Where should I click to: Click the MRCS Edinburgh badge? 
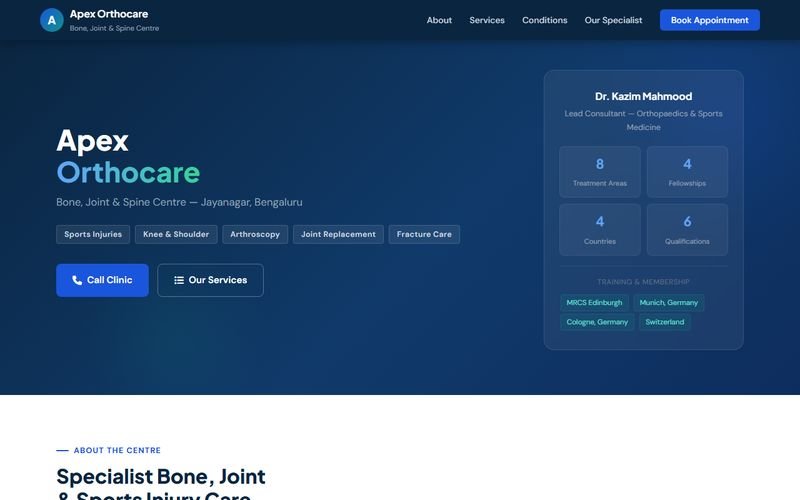pos(594,303)
